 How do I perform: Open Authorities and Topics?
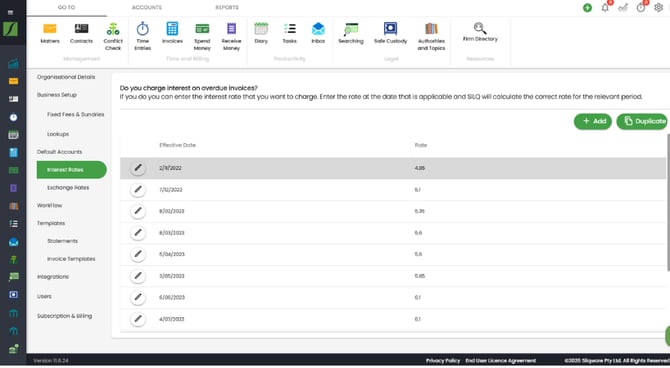(431, 36)
